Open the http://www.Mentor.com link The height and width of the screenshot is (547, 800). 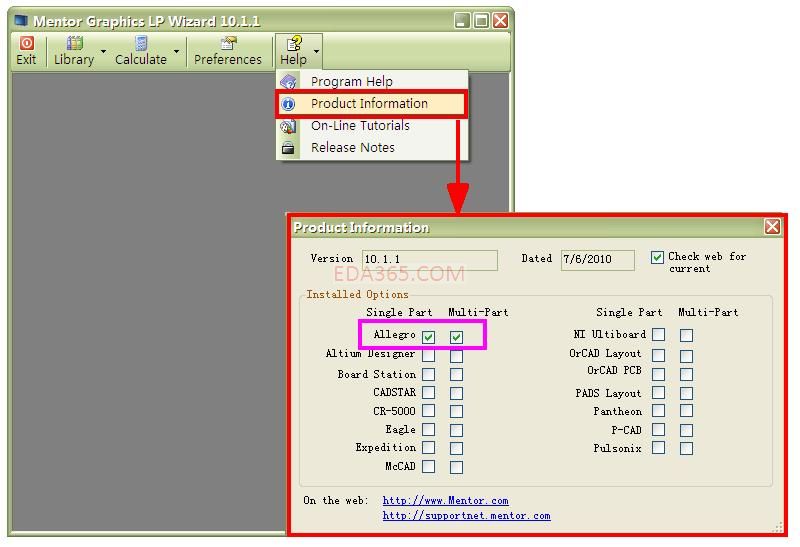[x=445, y=501]
